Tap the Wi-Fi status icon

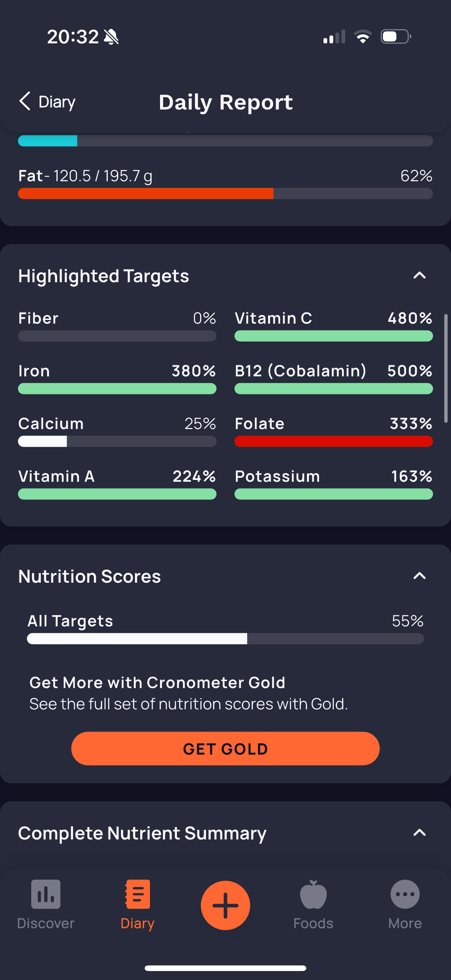pos(363,37)
